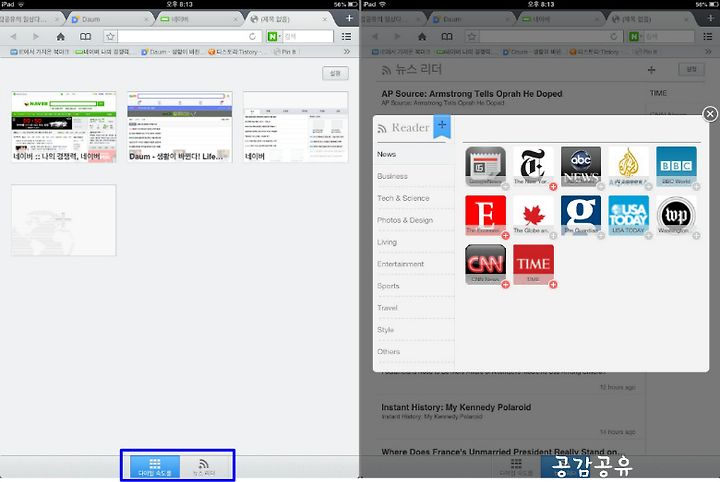Open Pin It bookmark in left bookmarks bar

point(285,52)
